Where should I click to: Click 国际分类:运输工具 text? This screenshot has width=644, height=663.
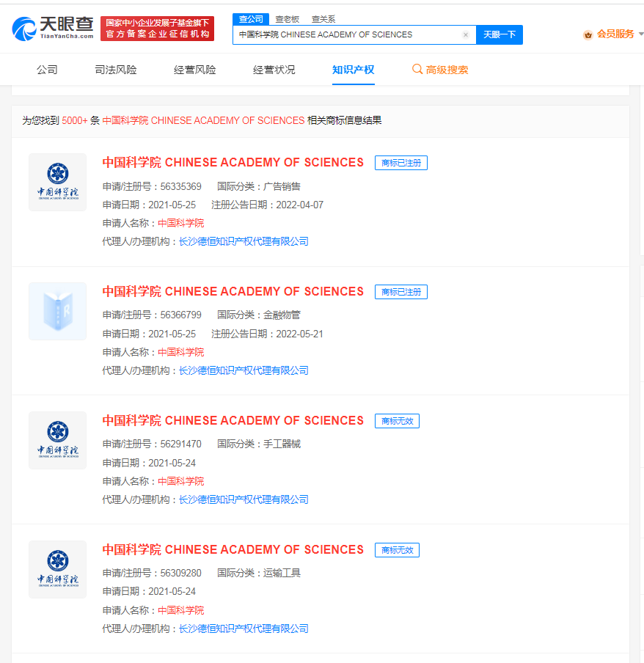pyautogui.click(x=259, y=573)
